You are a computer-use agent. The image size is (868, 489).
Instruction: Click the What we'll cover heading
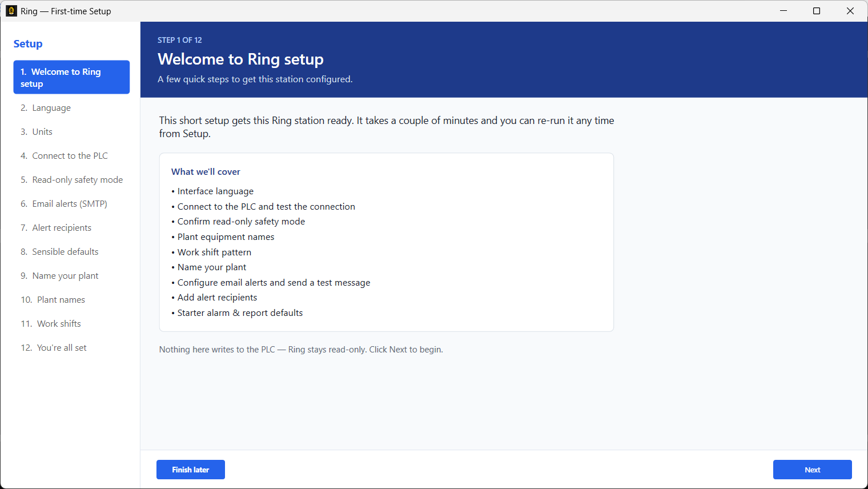[x=206, y=172]
